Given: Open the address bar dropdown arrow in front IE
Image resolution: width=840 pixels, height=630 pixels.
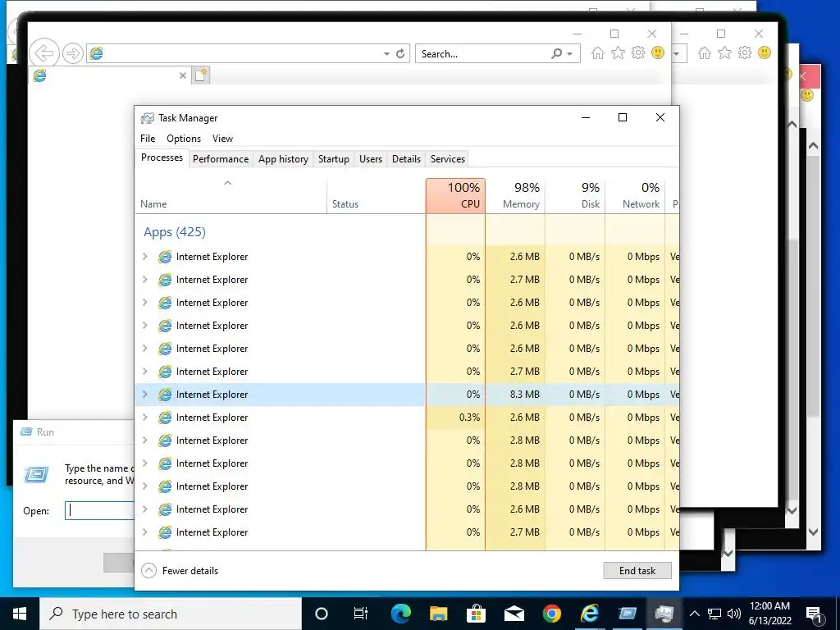Looking at the screenshot, I should tap(386, 54).
